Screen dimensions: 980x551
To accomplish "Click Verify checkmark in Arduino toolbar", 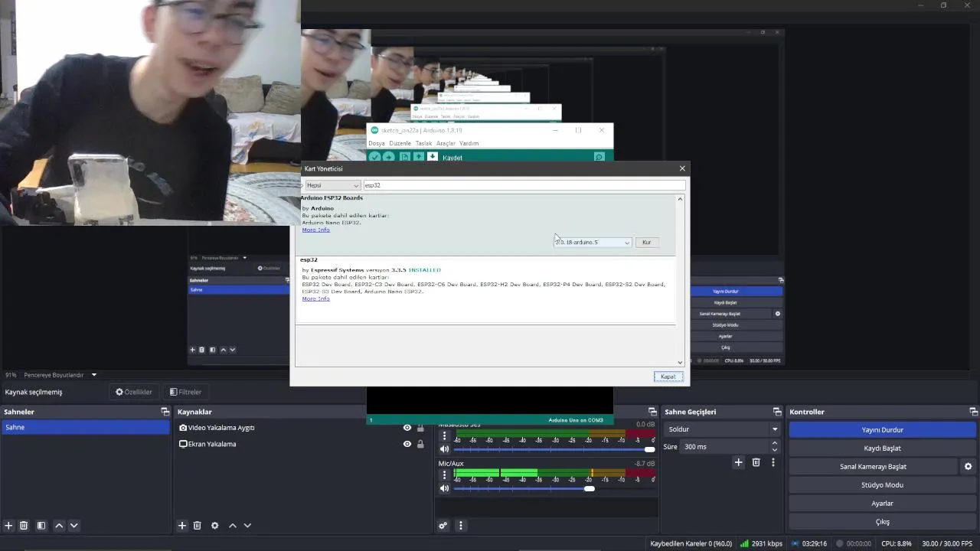I will [x=374, y=157].
